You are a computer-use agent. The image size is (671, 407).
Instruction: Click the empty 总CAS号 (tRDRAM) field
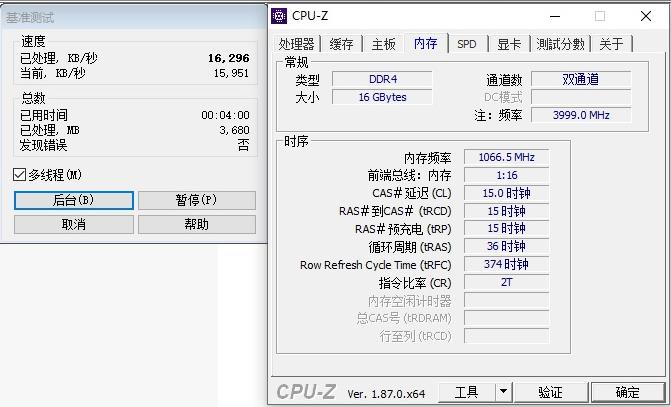coord(506,318)
